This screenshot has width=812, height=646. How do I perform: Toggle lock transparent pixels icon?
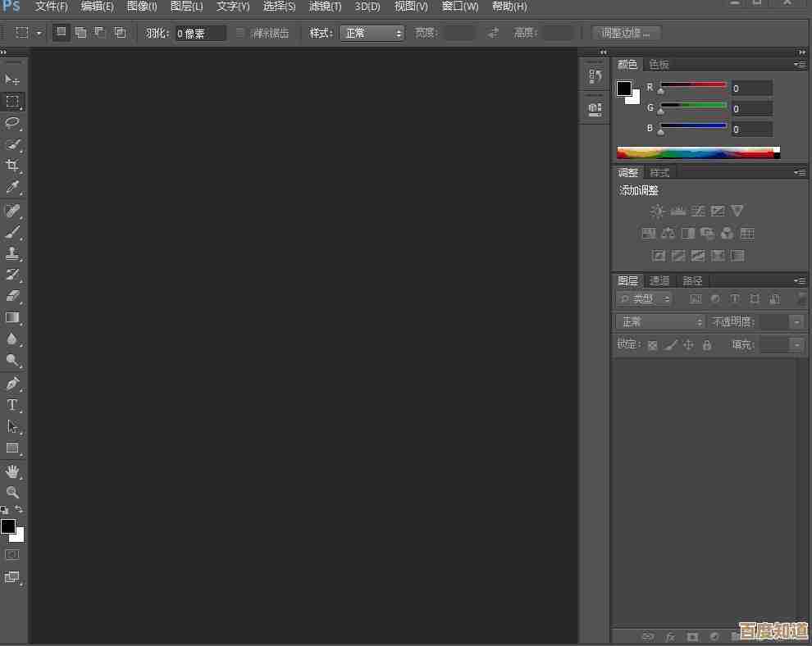[653, 345]
